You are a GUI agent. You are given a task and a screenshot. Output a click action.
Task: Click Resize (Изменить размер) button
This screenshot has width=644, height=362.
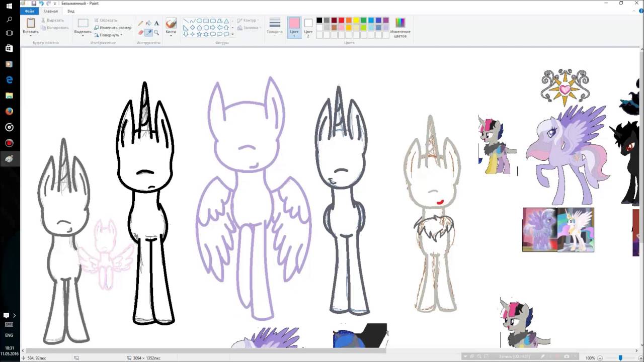[113, 28]
